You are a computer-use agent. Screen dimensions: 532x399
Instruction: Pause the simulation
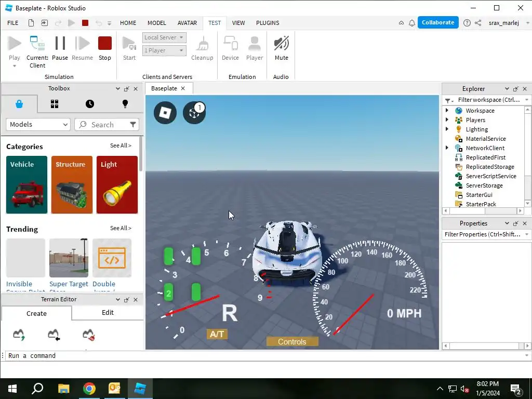pyautogui.click(x=60, y=48)
